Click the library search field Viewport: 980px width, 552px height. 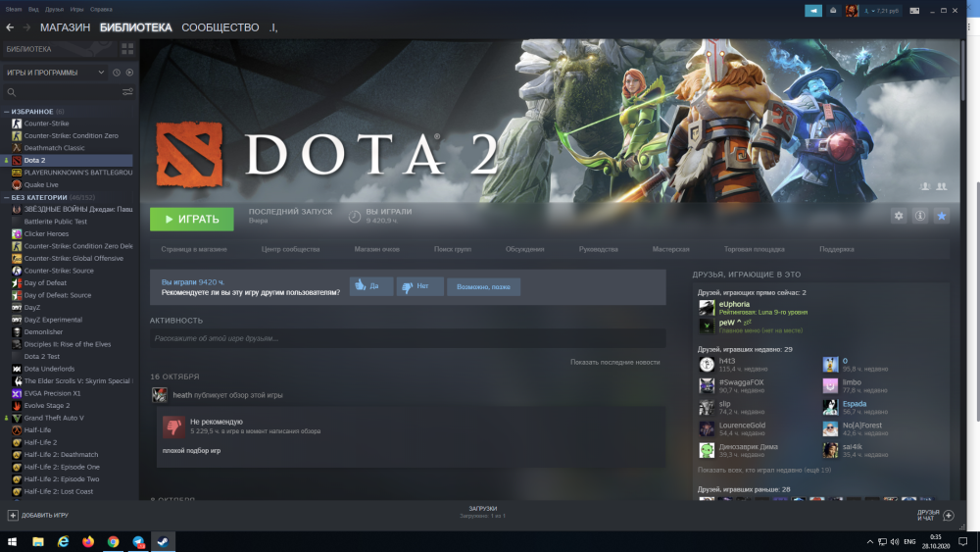(63, 92)
